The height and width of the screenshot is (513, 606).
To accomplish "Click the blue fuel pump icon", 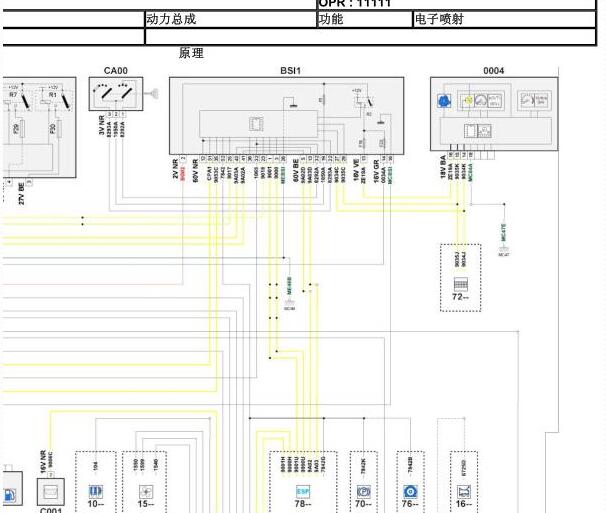I will click(x=10, y=495).
